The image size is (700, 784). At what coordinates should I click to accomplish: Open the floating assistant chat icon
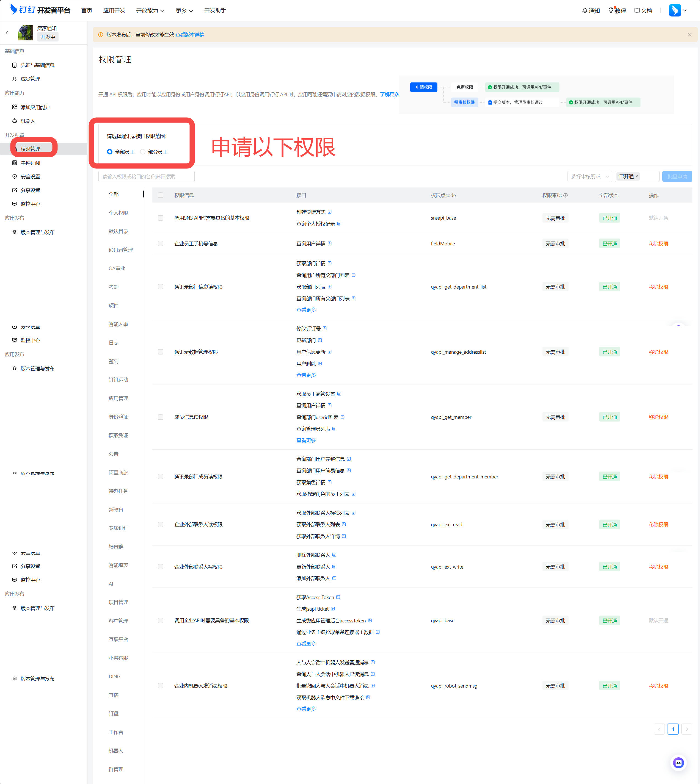[679, 763]
